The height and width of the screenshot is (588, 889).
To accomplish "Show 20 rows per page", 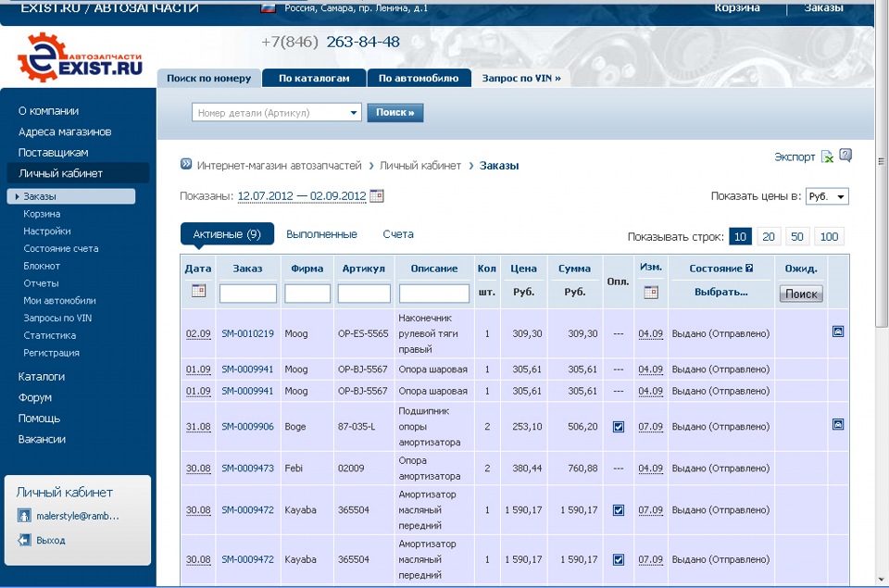I will coord(769,236).
